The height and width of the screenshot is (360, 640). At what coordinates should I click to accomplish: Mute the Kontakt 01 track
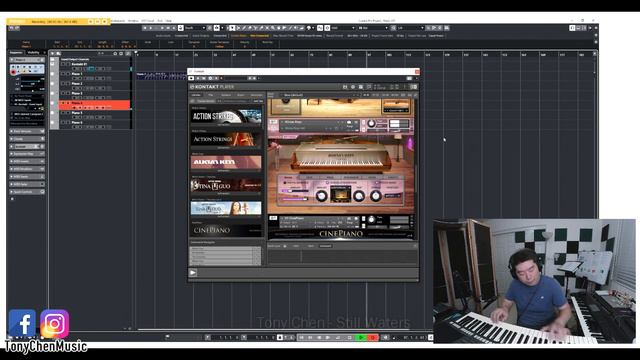tap(63, 64)
